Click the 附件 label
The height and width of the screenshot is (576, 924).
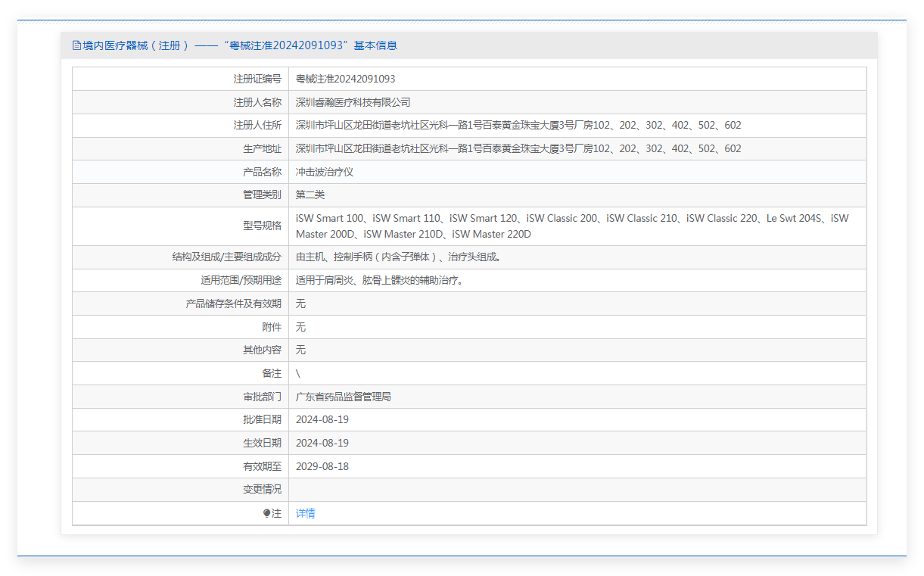(272, 327)
